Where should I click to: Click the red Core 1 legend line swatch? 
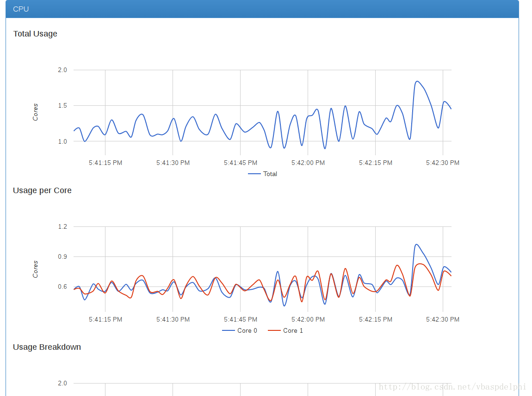click(x=274, y=330)
